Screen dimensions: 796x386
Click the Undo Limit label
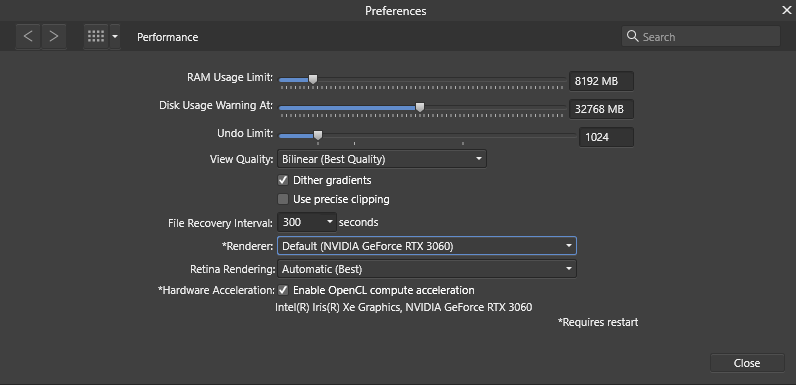(245, 134)
